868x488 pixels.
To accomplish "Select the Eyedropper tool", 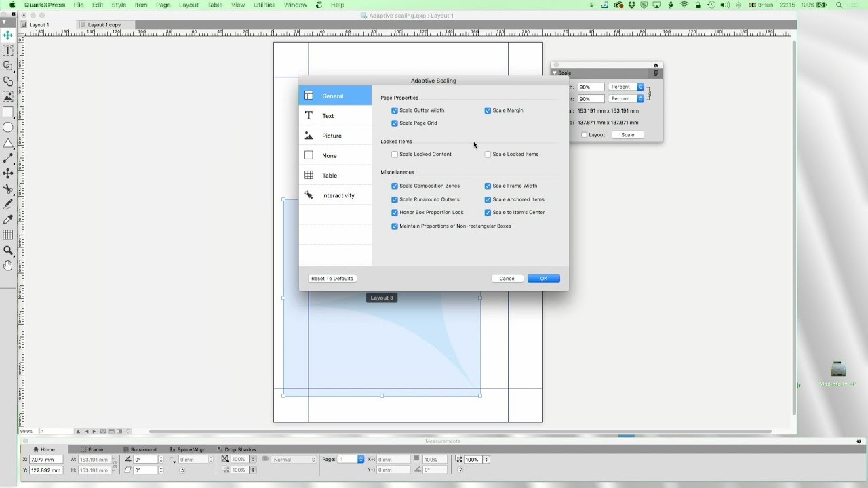I will tap(8, 220).
